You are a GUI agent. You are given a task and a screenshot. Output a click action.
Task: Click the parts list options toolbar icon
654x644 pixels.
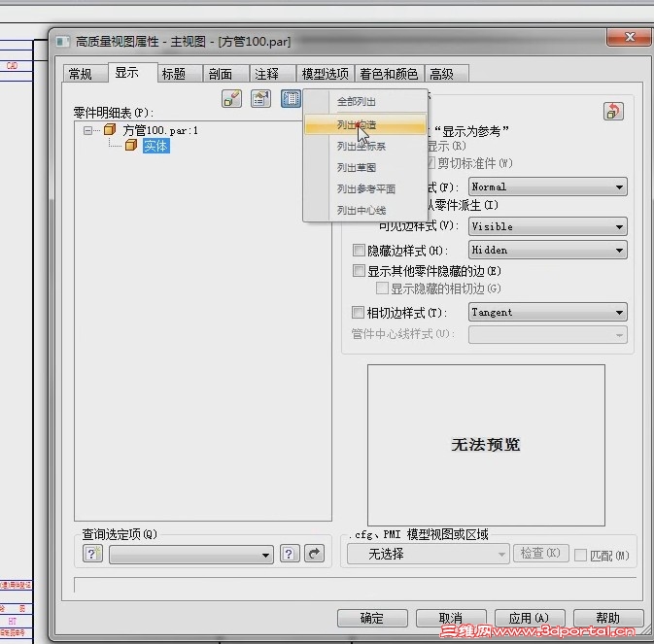(x=261, y=99)
